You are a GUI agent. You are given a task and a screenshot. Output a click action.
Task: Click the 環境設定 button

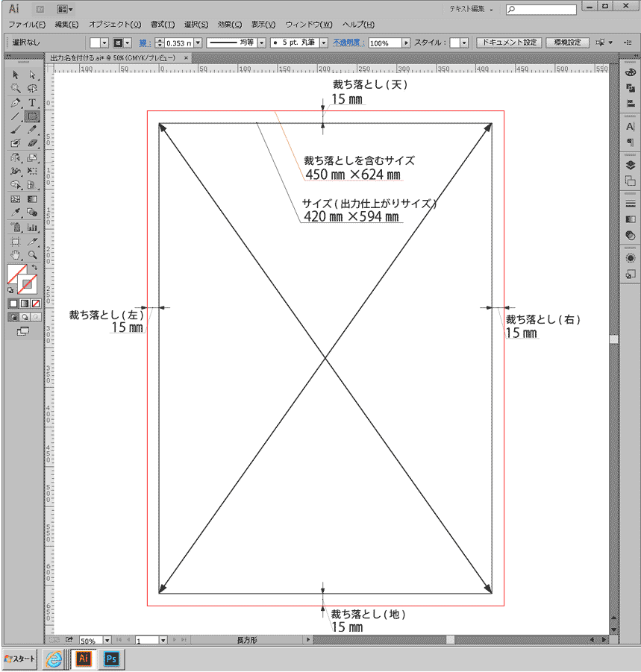pyautogui.click(x=567, y=43)
